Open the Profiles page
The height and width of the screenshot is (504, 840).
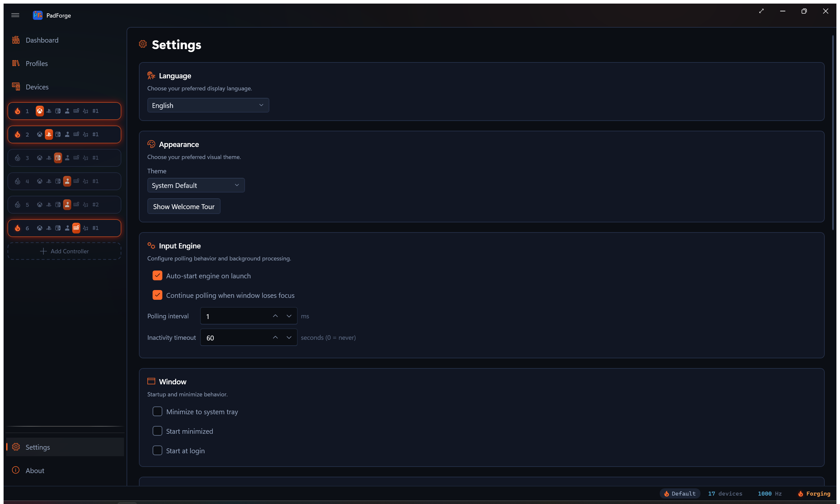(64, 63)
